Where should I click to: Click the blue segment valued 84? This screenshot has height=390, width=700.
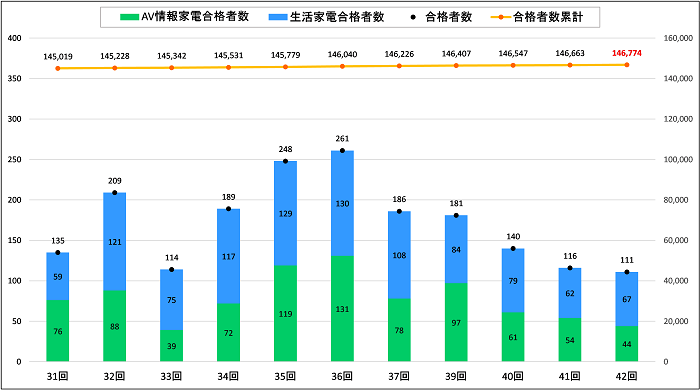(x=456, y=249)
